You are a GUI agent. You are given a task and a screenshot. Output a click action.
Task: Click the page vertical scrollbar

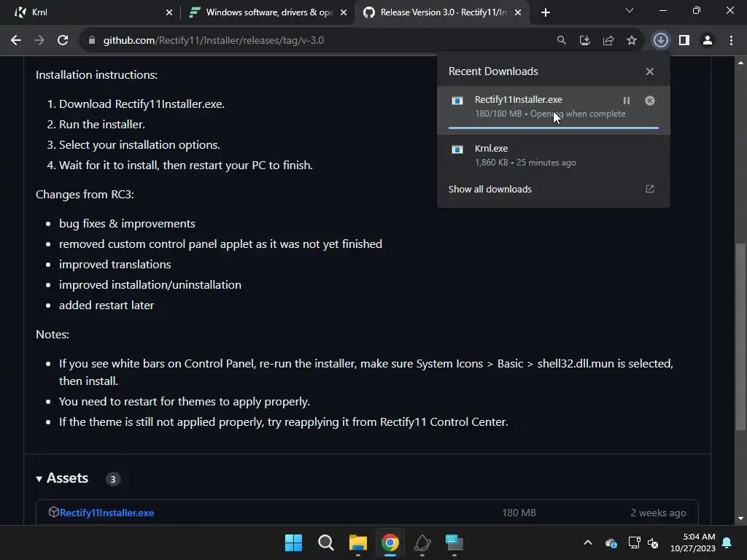pos(740,335)
